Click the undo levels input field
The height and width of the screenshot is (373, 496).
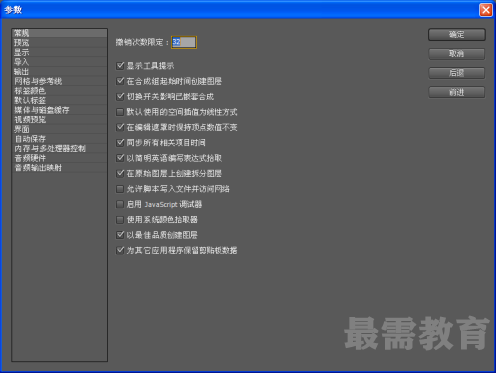pyautogui.click(x=184, y=42)
